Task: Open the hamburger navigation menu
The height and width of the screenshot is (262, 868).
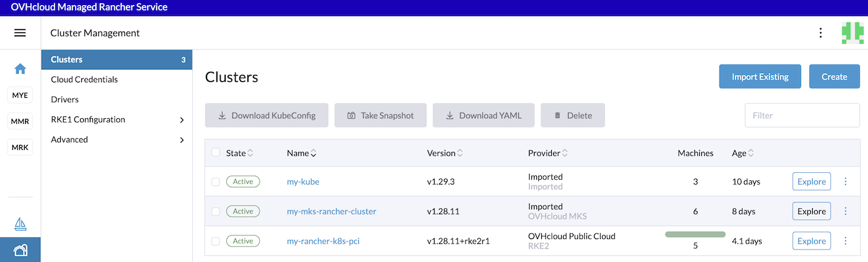Action: 20,33
